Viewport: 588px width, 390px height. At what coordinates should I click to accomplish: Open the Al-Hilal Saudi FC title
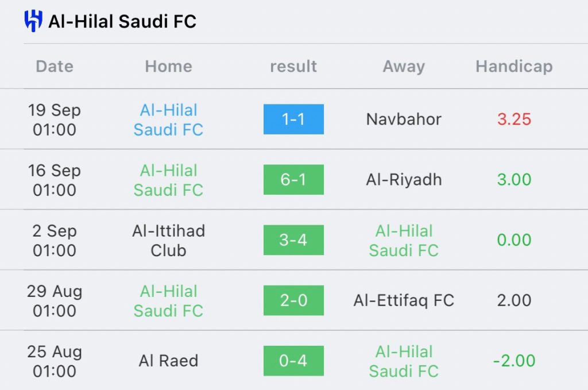tap(122, 22)
